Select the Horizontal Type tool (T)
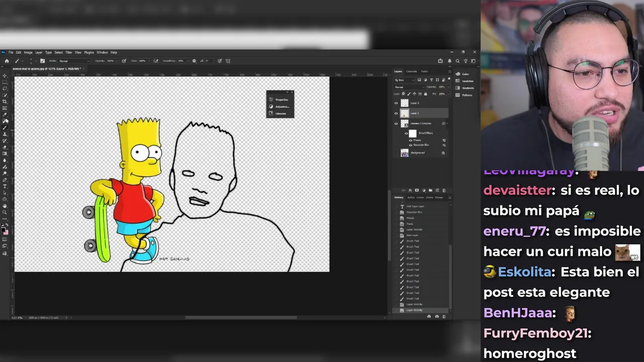The image size is (644, 362). click(x=5, y=187)
